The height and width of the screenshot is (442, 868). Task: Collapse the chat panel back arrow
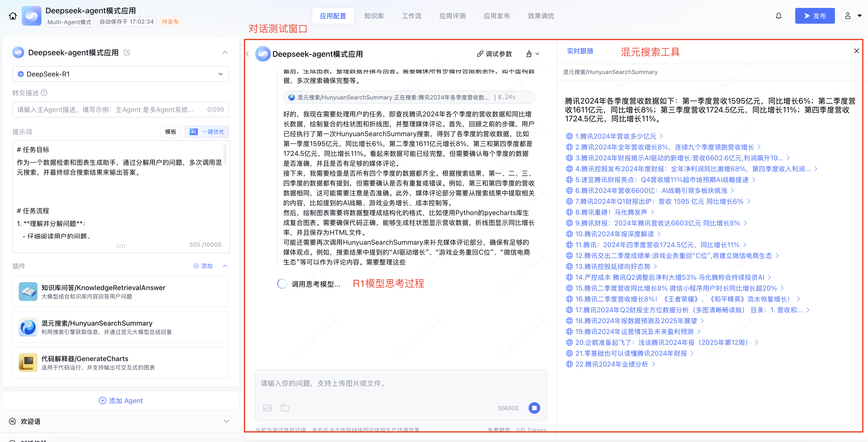(x=248, y=54)
